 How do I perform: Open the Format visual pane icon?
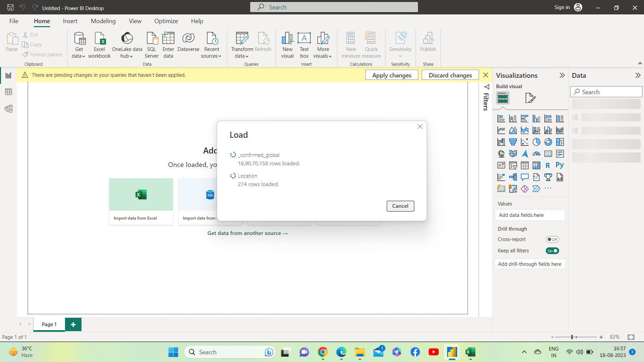530,98
